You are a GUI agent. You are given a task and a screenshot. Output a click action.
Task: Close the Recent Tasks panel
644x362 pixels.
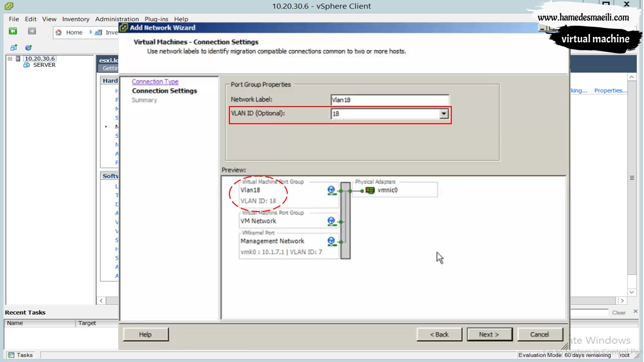pos(635,312)
